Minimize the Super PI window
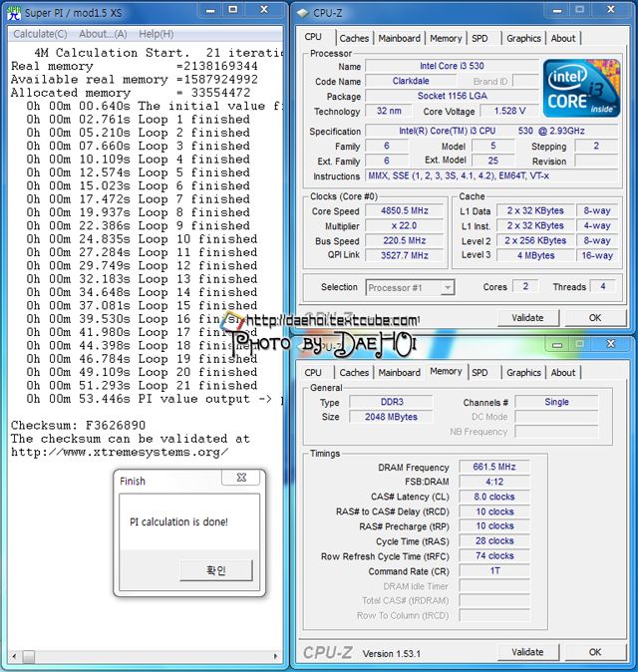The width and height of the screenshot is (638, 672). click(210, 10)
